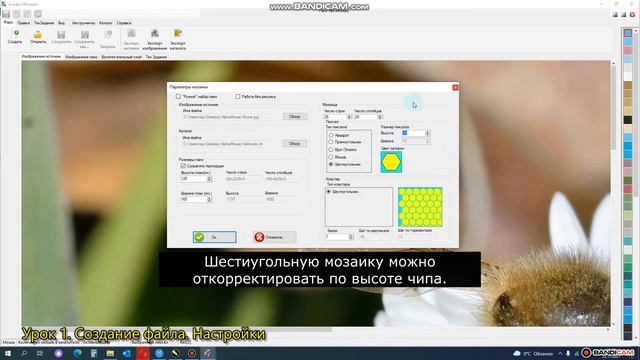Click the Открыть (open) folder icon
This screenshot has height=360, width=640.
38,36
